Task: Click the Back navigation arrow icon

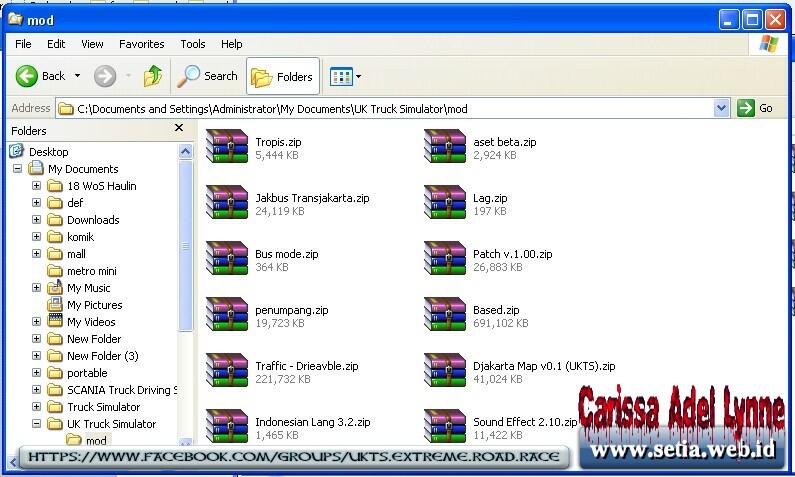Action: (26, 76)
